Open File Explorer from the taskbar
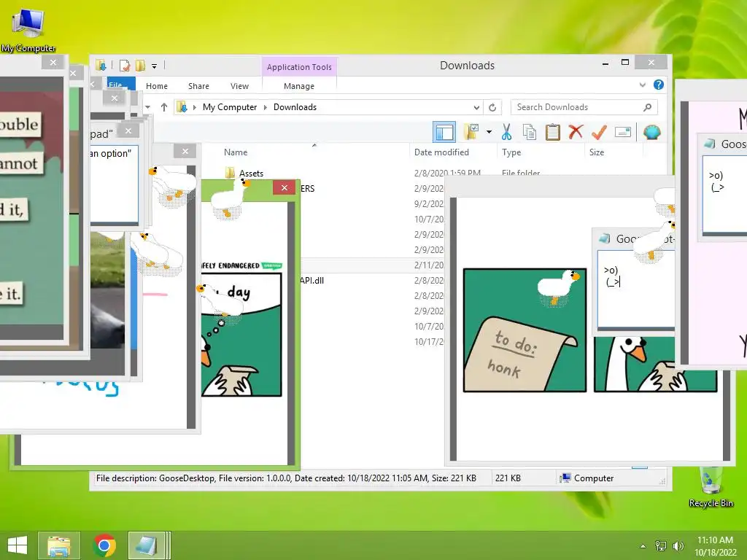The image size is (747, 560). tap(59, 545)
